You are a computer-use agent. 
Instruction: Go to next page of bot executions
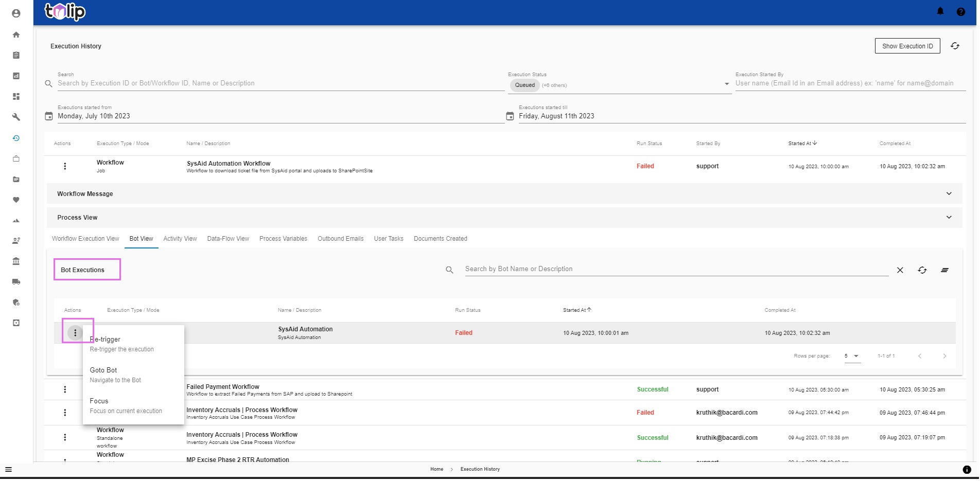click(x=944, y=356)
